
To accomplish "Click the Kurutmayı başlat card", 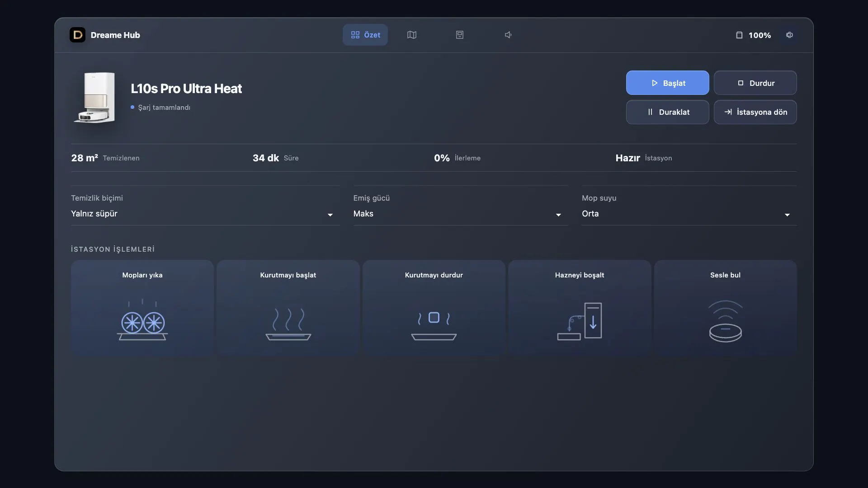I will pyautogui.click(x=288, y=308).
